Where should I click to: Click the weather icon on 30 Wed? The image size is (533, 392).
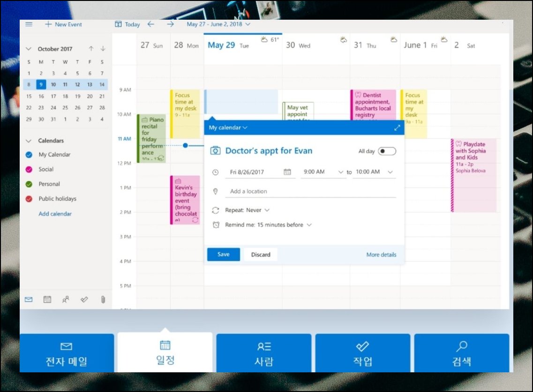coord(343,39)
